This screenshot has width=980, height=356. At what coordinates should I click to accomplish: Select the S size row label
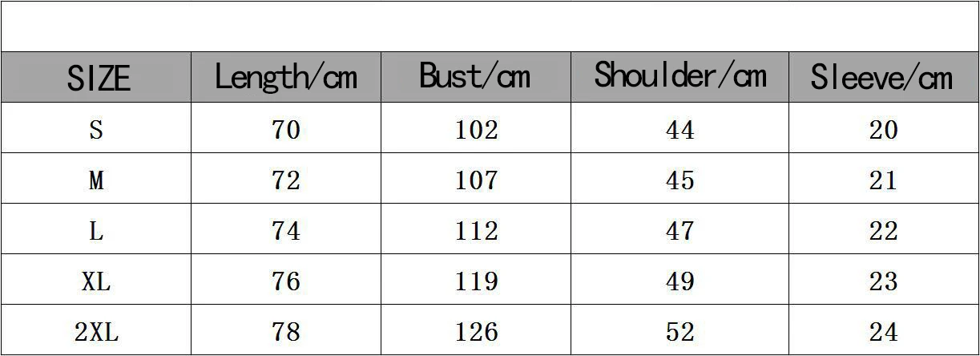[x=96, y=129]
